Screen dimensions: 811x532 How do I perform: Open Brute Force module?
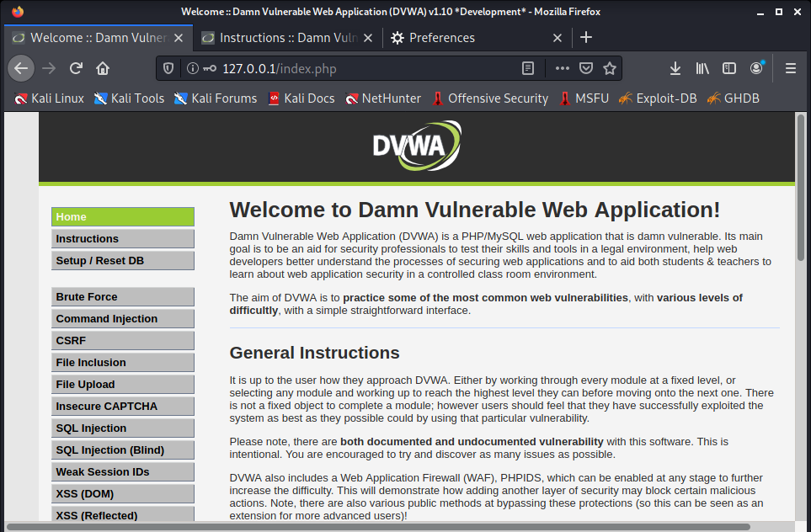[123, 297]
